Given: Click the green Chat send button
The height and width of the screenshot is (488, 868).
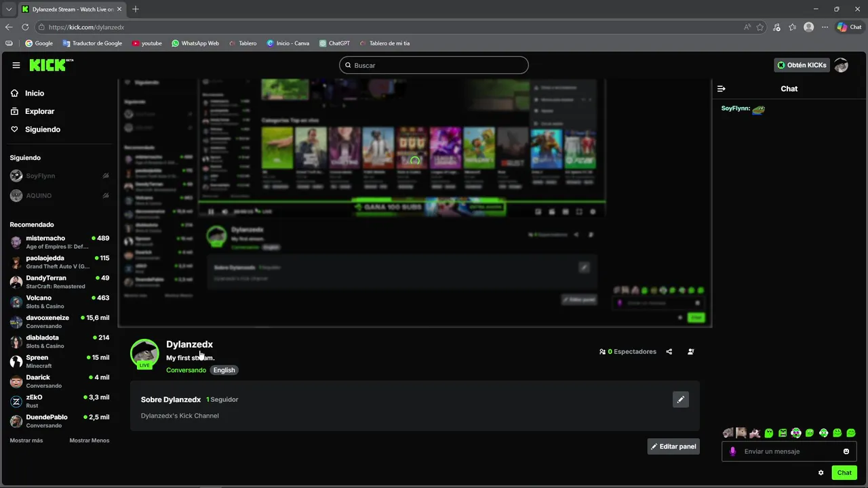Looking at the screenshot, I should (844, 473).
